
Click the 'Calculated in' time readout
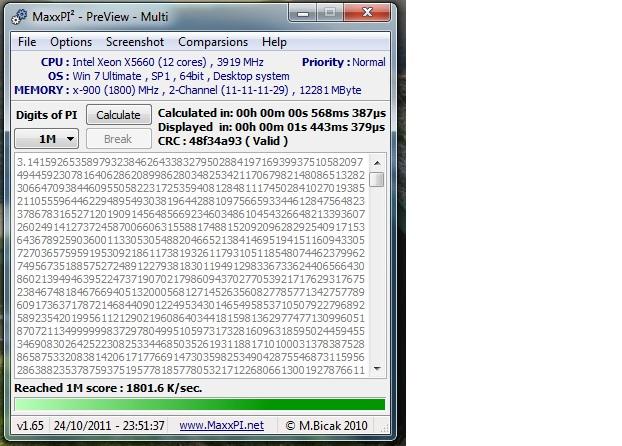coord(272,113)
